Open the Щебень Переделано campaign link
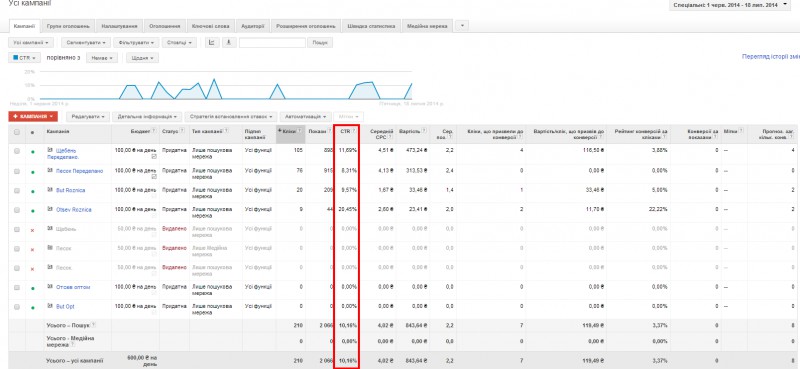The image size is (800, 369). (x=63, y=154)
